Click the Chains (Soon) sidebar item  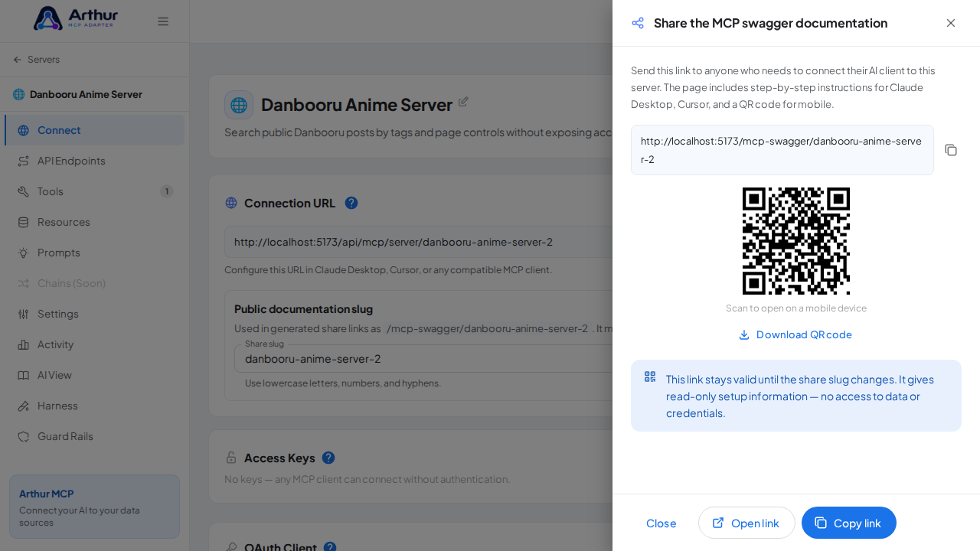click(95, 283)
